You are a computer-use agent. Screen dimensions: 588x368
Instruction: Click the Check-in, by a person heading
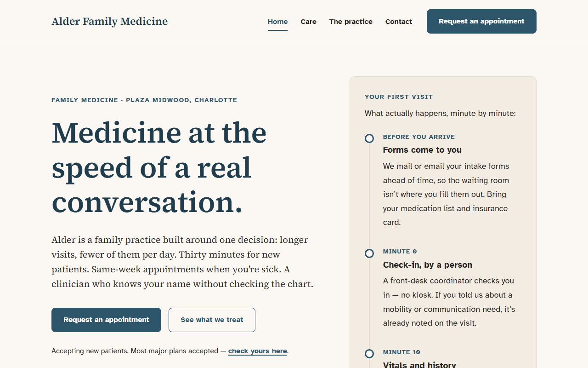(428, 265)
